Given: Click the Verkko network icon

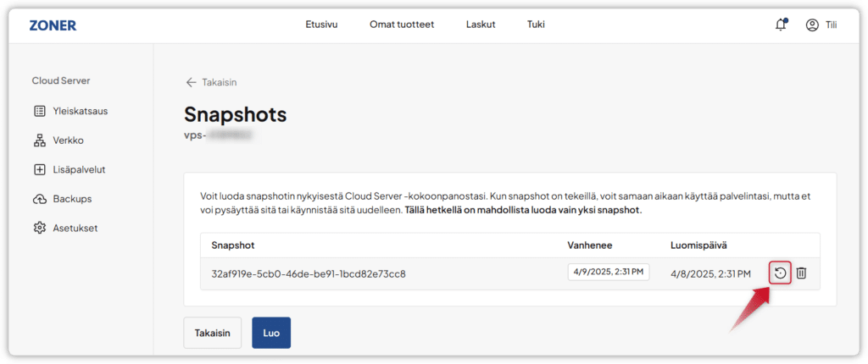Looking at the screenshot, I should click(x=39, y=141).
